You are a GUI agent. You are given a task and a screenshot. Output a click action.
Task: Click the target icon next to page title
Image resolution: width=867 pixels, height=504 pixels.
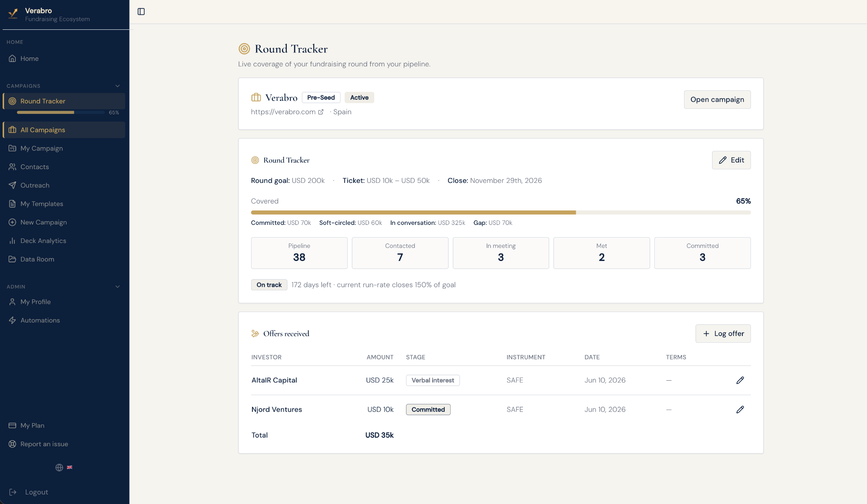pyautogui.click(x=244, y=49)
